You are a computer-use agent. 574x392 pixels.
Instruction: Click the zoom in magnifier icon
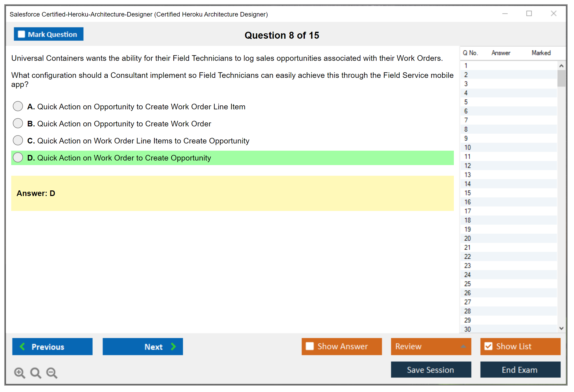[19, 373]
